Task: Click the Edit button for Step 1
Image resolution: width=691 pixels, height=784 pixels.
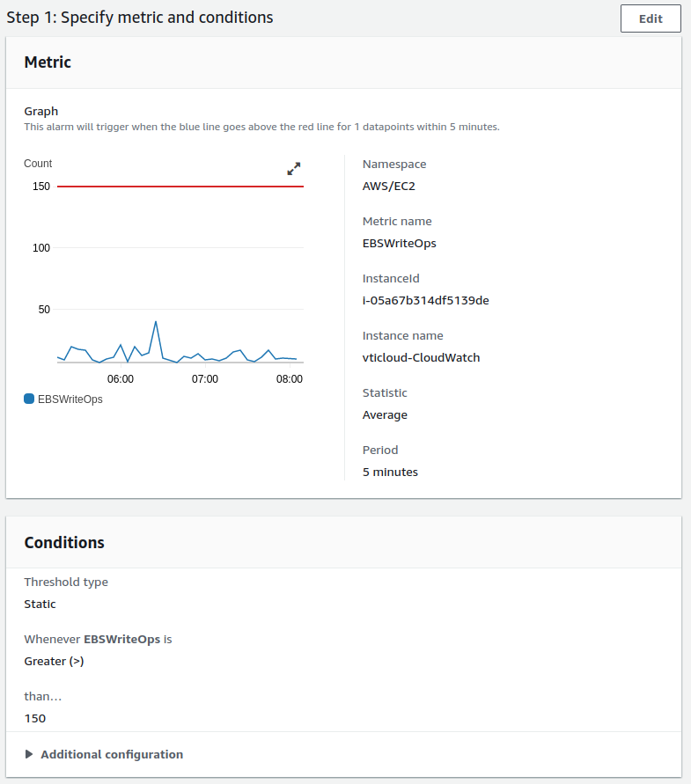Action: click(x=651, y=18)
